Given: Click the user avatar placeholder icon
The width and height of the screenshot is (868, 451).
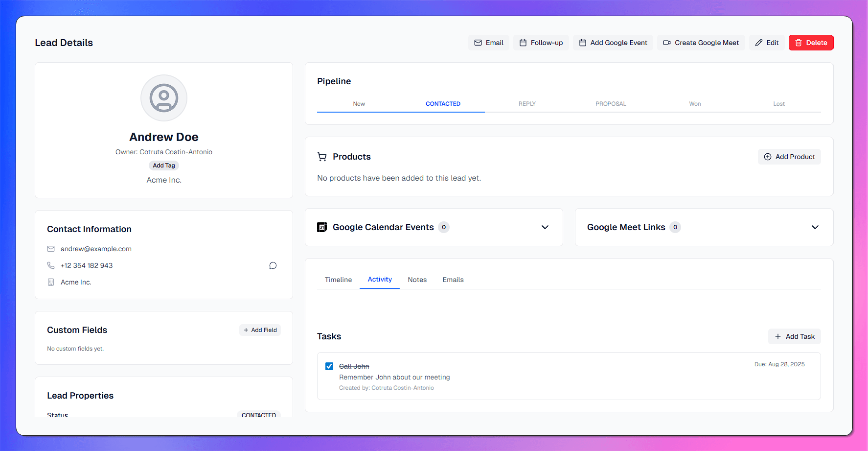Looking at the screenshot, I should click(164, 98).
